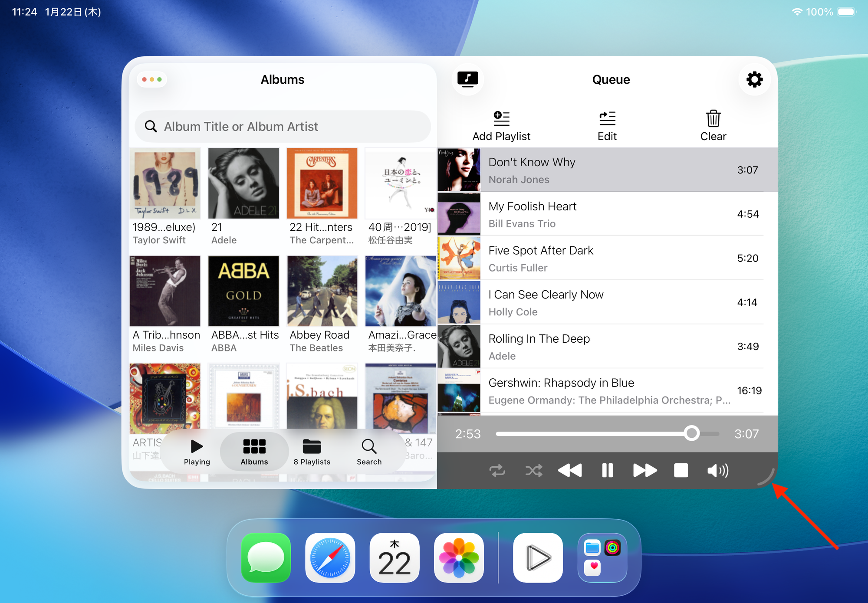The image size is (868, 603).
Task: Go to the Search tab
Action: point(369,452)
